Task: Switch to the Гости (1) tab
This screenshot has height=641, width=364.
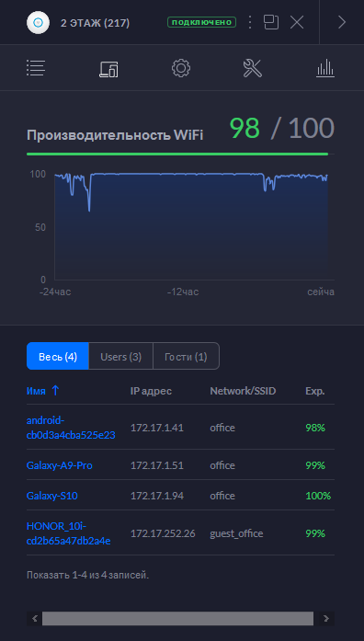Action: (x=186, y=357)
